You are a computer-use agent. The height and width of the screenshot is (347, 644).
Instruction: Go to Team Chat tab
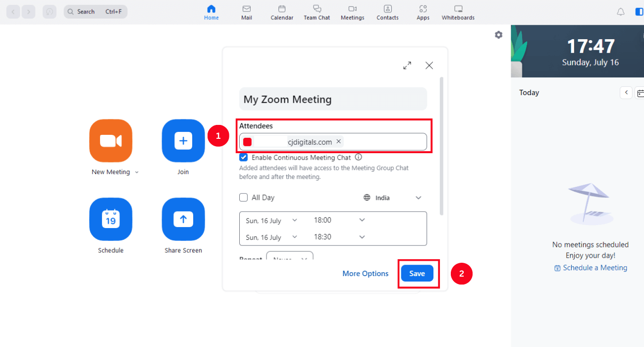(x=317, y=12)
